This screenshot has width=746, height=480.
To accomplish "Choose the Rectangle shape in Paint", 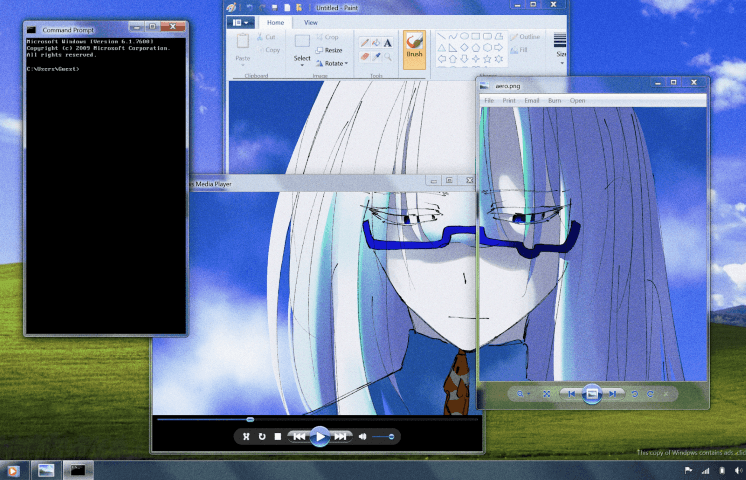I will click(476, 37).
